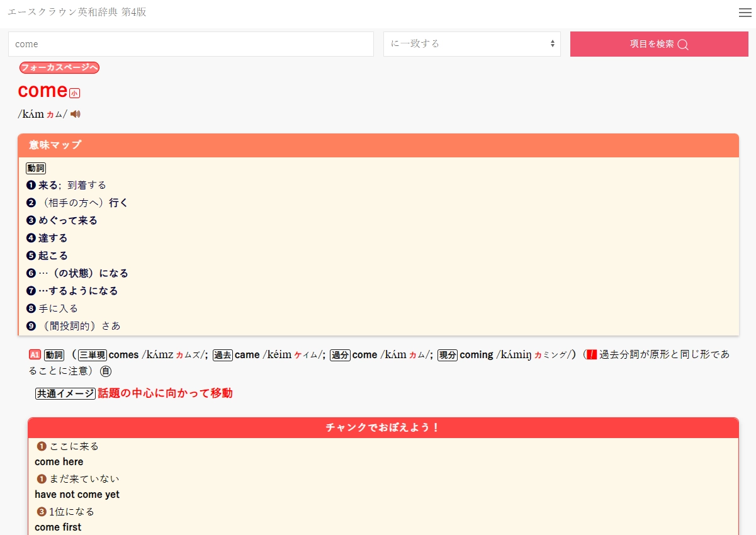Image resolution: width=756 pixels, height=535 pixels.
Task: Select meaning 4 達する
Action: point(47,238)
